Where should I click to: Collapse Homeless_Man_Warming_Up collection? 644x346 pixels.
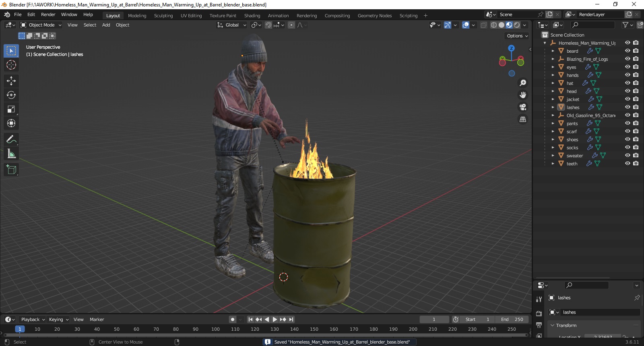[x=545, y=43]
